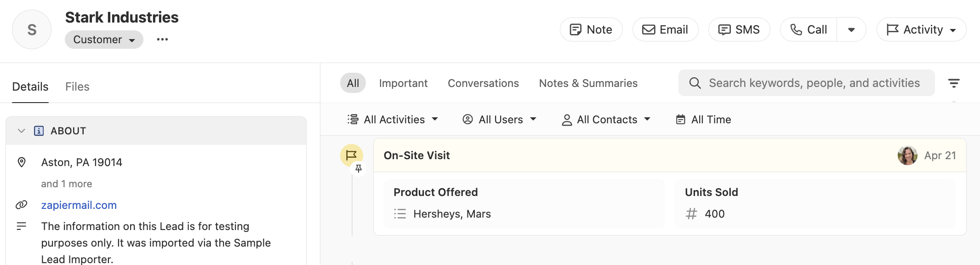Screen dimensions: 980x265
Task: Open the zapiermail.com link
Action: pyautogui.click(x=79, y=205)
